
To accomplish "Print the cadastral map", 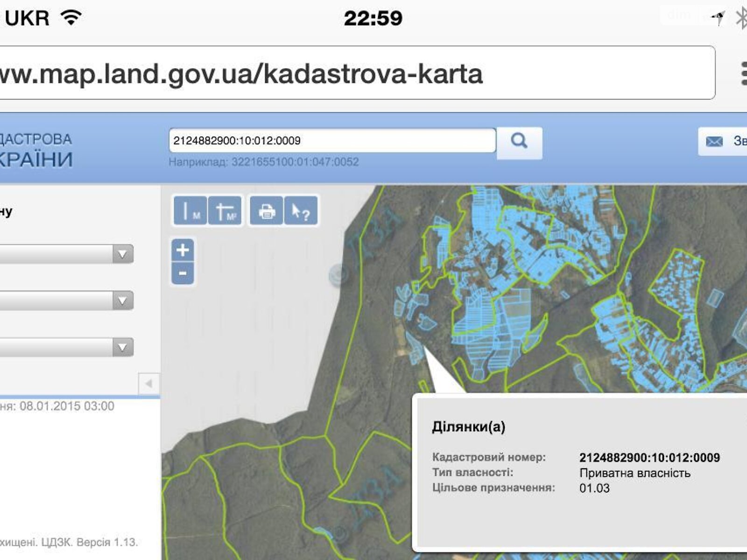I will coord(267,211).
